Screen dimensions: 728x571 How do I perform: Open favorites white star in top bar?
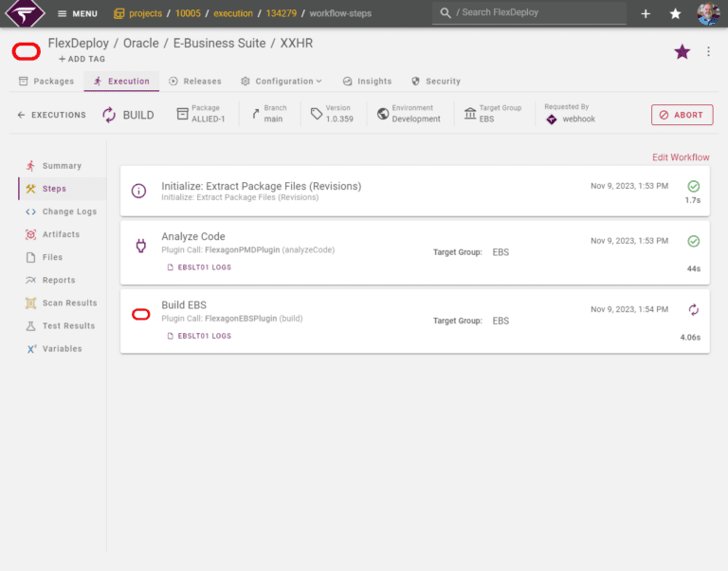click(675, 14)
